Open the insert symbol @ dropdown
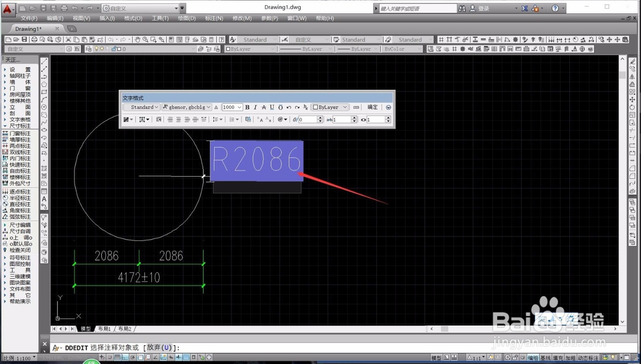The image size is (641, 364). tap(282, 119)
